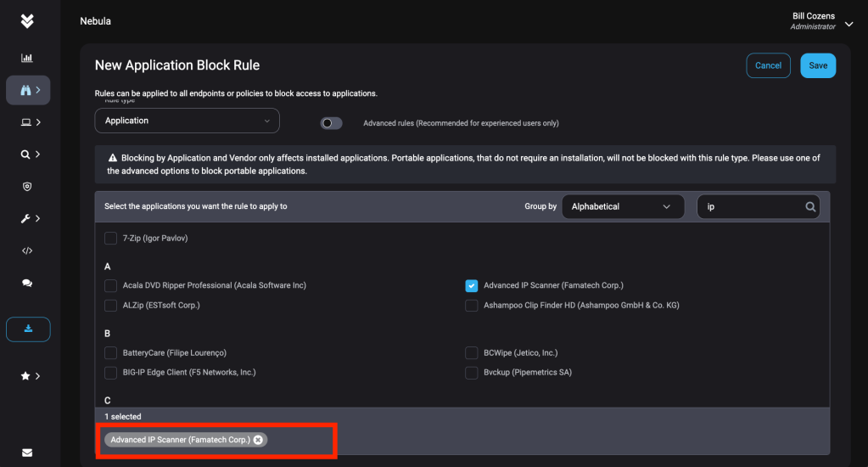Check BIG-IP Edge Client checkbox
The image size is (868, 467).
pos(110,372)
